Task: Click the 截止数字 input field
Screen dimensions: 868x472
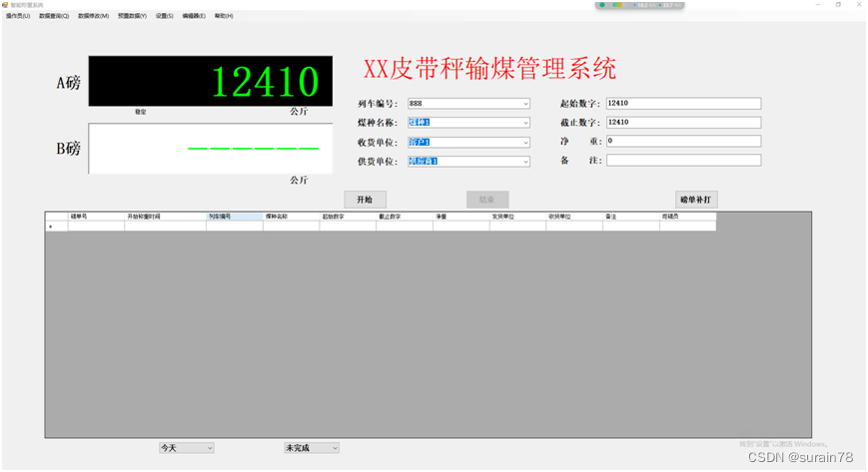Action: pos(683,123)
